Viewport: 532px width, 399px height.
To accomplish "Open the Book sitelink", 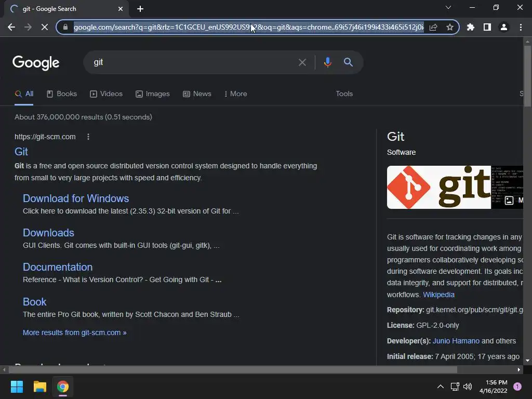I will click(34, 302).
